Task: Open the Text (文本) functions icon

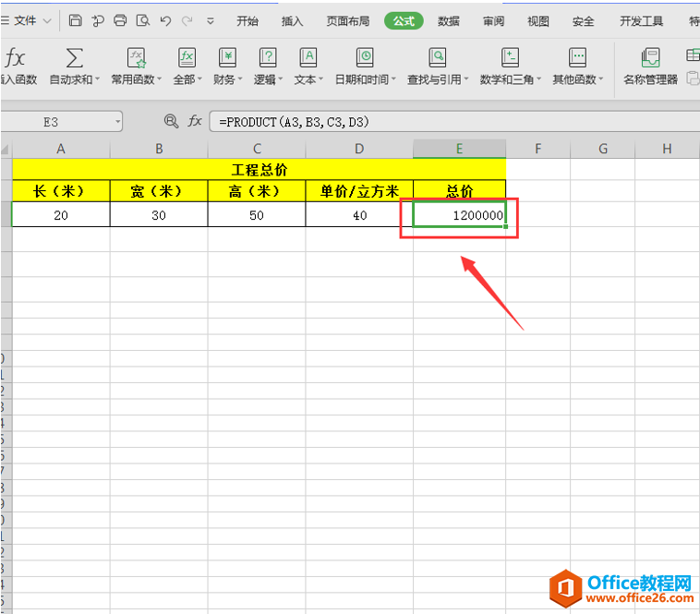Action: coord(308,59)
